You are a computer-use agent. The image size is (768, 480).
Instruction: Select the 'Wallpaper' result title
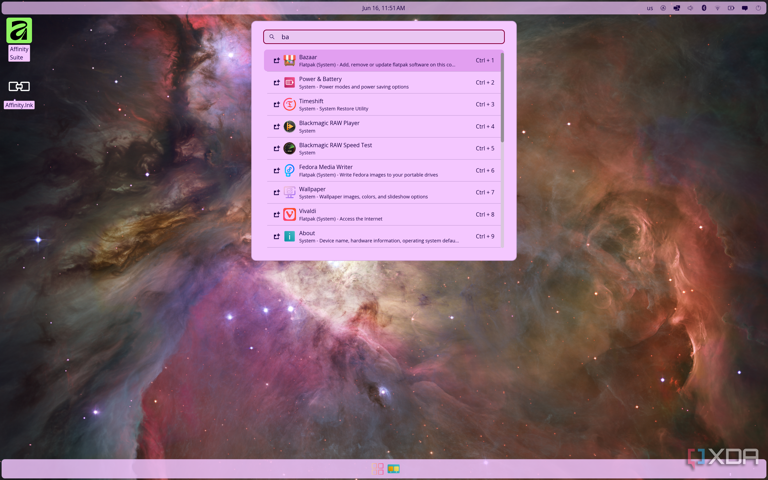coord(312,189)
